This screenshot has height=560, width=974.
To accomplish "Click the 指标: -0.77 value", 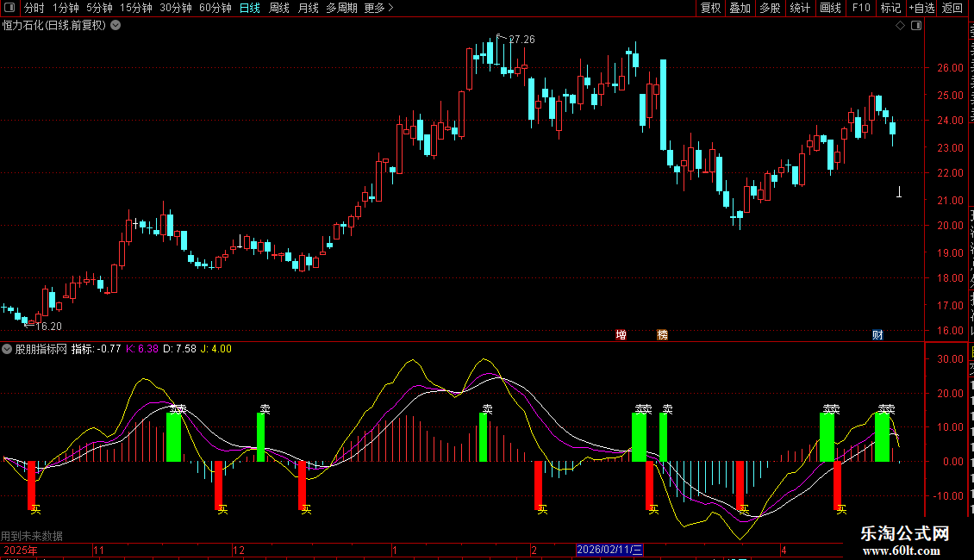I will (x=97, y=349).
